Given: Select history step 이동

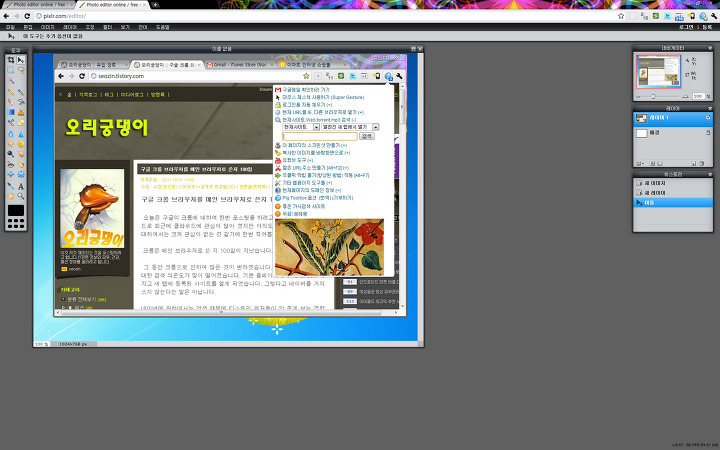Looking at the screenshot, I should tap(673, 202).
